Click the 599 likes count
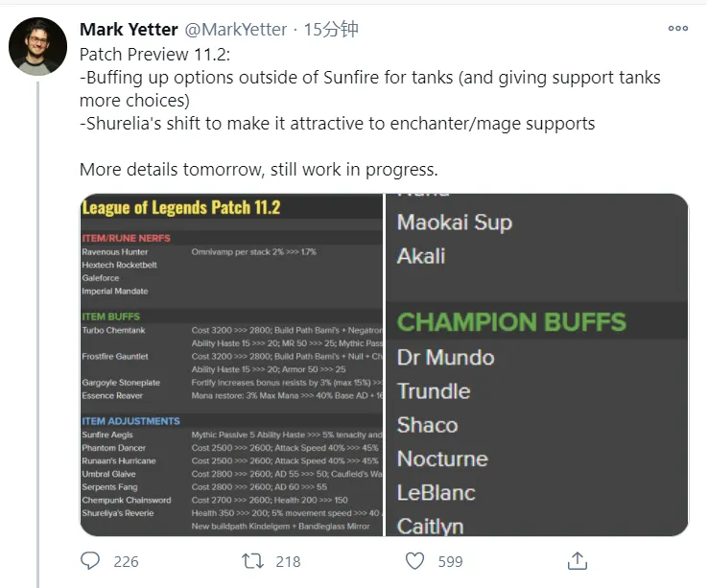This screenshot has height=588, width=708. tap(450, 561)
